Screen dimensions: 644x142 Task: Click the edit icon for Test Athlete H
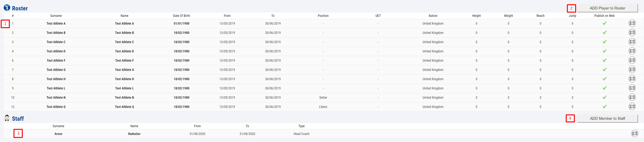[x=632, y=79]
